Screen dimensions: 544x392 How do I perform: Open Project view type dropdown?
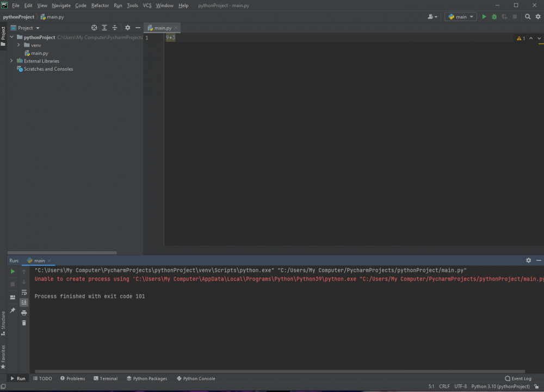click(x=25, y=28)
